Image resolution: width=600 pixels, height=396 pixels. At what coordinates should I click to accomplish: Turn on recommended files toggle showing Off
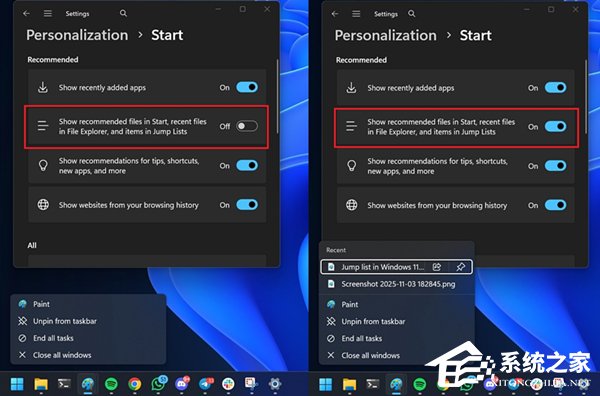247,126
